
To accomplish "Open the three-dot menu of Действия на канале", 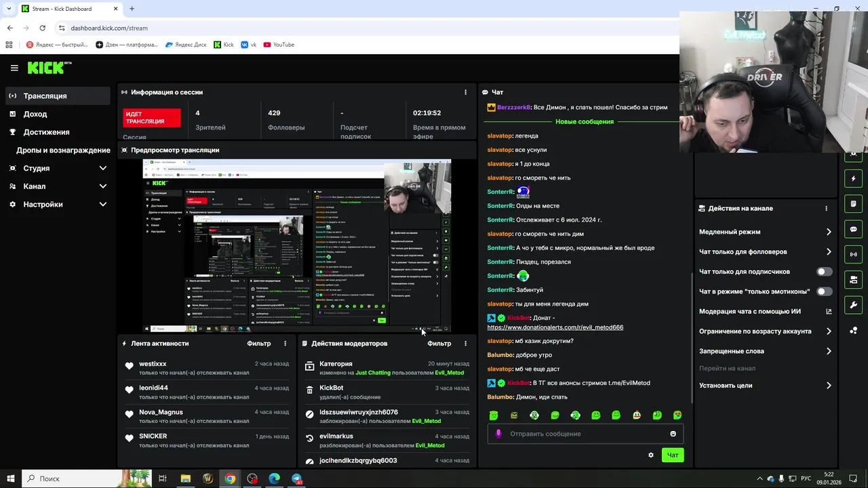I will pos(826,209).
